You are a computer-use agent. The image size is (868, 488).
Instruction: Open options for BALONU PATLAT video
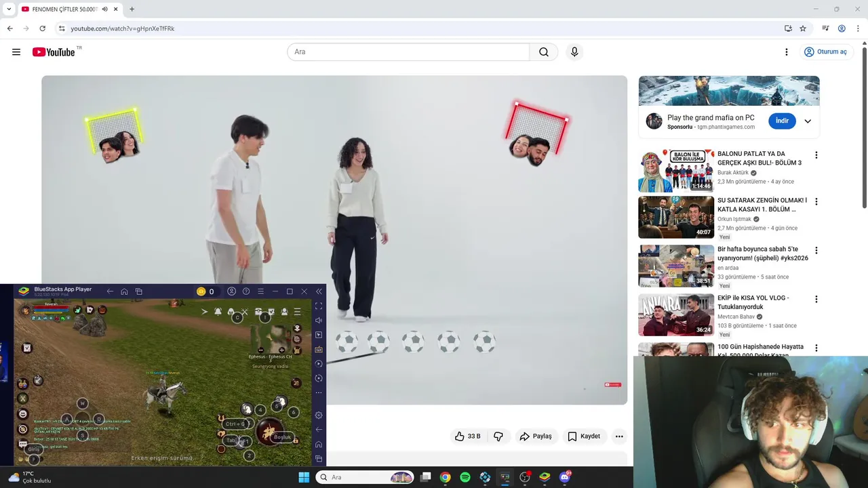tap(816, 155)
